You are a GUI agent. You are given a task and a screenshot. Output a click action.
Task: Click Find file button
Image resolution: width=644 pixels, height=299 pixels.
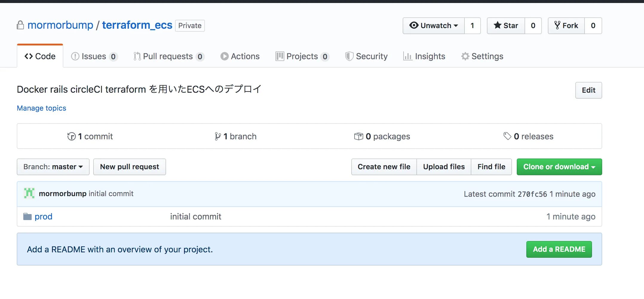pos(491,167)
